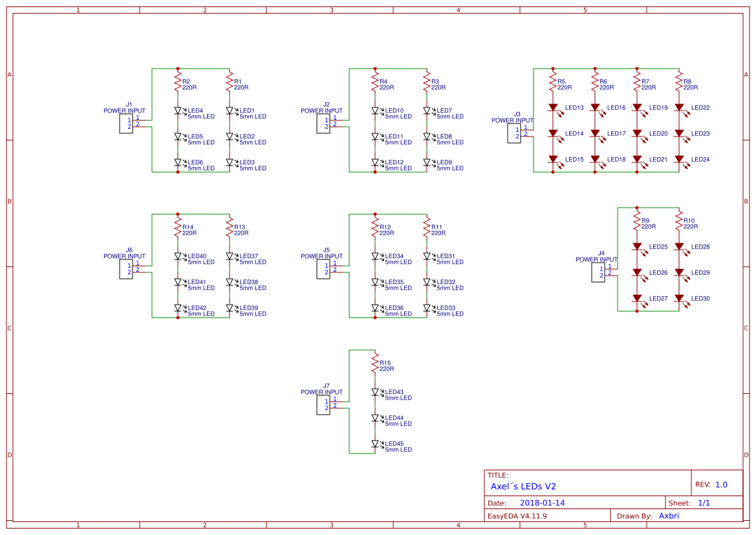Click resistor R8 in the top-right LED bank
This screenshot has height=535, width=756.
(679, 80)
